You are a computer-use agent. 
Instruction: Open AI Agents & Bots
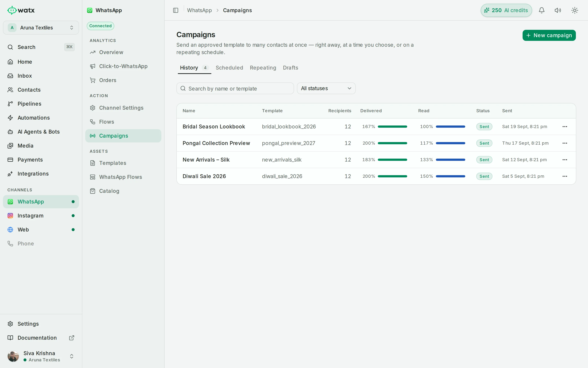41,132
